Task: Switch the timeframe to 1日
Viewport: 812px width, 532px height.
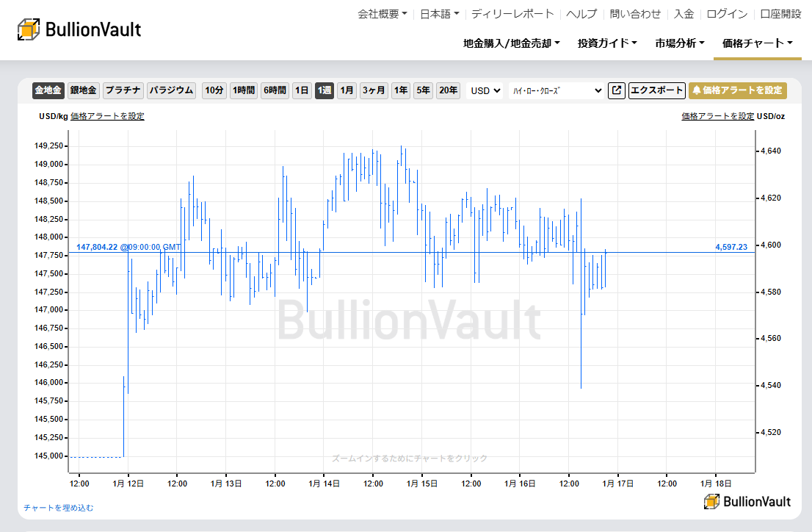Action: click(x=302, y=90)
